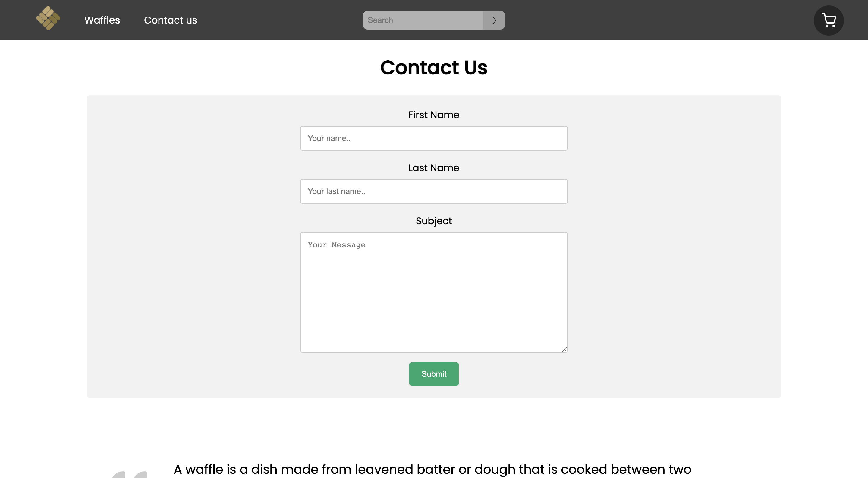Focus the Search box in the header
Screen dimensions: 868x478
pos(423,20)
